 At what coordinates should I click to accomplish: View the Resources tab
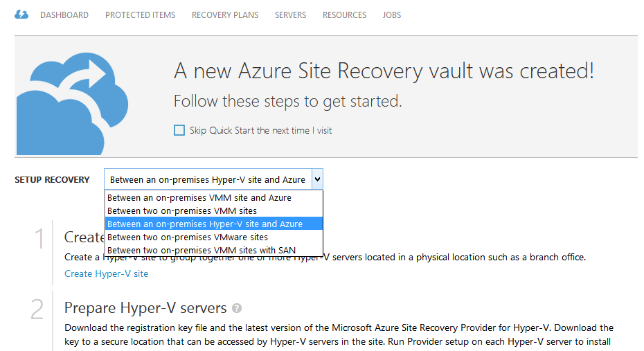tap(344, 15)
